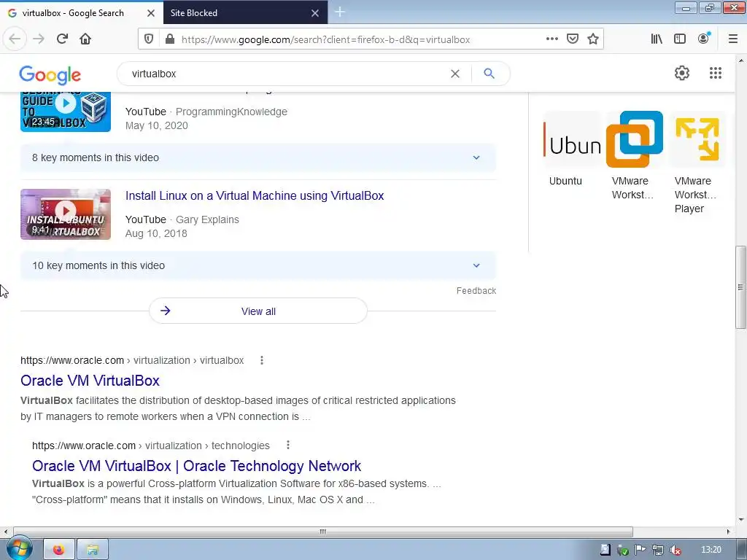Open a new tab with plus button
This screenshot has height=560, width=747.
pyautogui.click(x=340, y=12)
